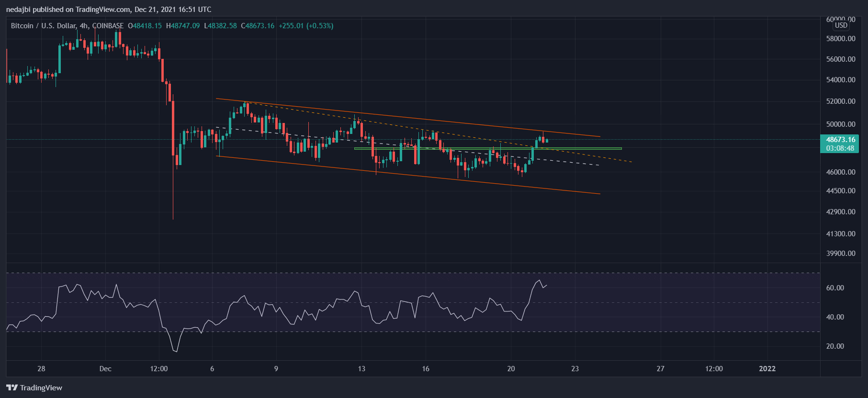Click the 12:00 label before 2022
868x398 pixels.
714,369
